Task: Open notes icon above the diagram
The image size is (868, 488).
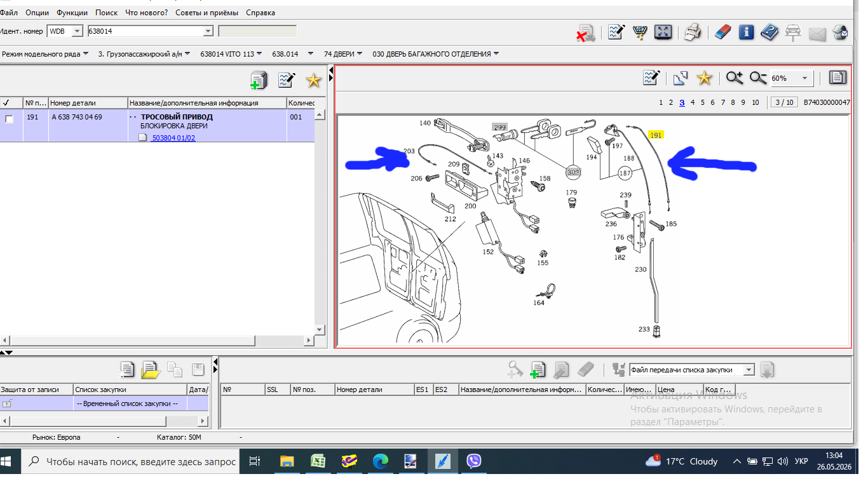Action: (x=651, y=78)
